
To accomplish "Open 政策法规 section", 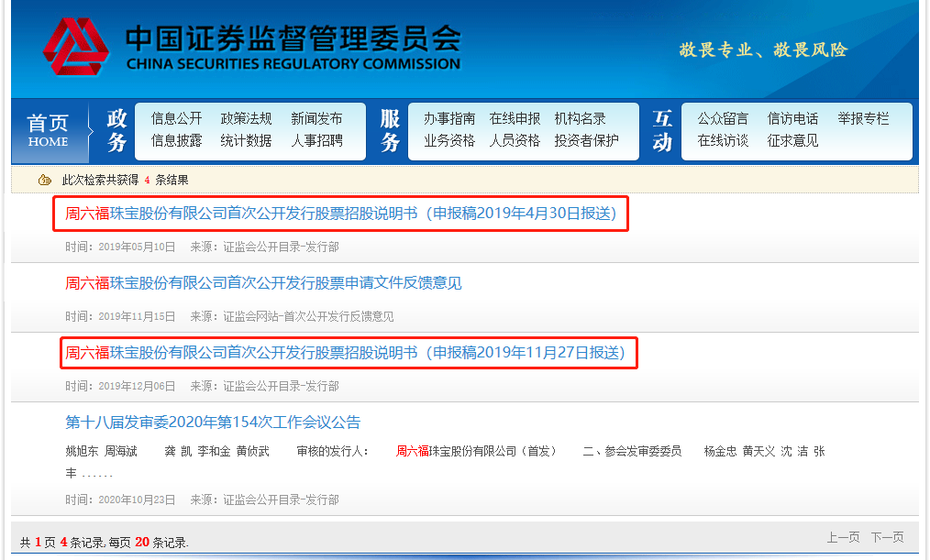I will (246, 118).
